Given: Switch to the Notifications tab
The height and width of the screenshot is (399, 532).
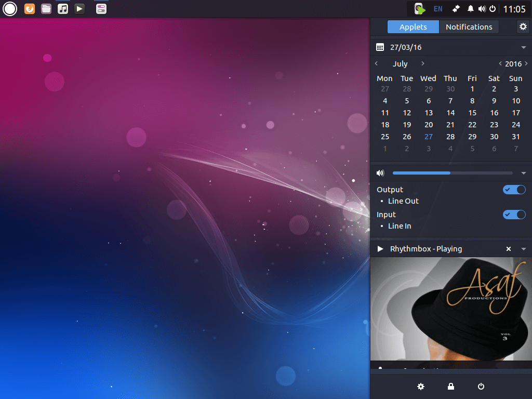Looking at the screenshot, I should point(469,27).
